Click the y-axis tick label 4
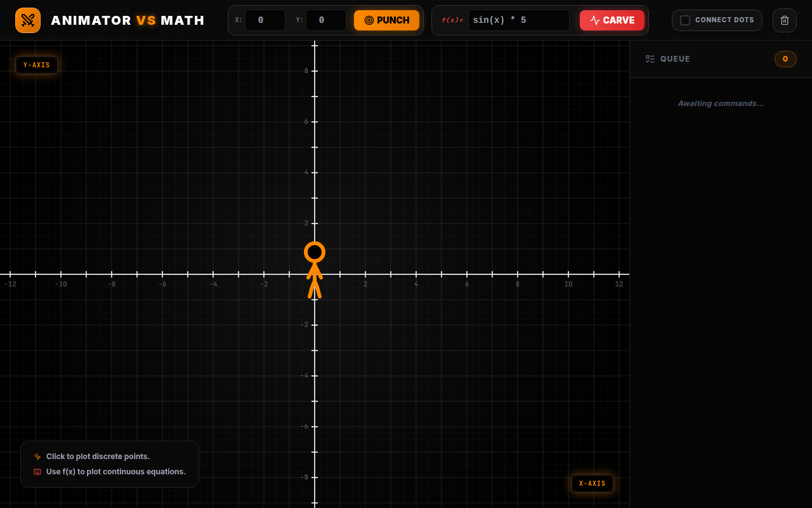This screenshot has height=508, width=812. (306, 172)
